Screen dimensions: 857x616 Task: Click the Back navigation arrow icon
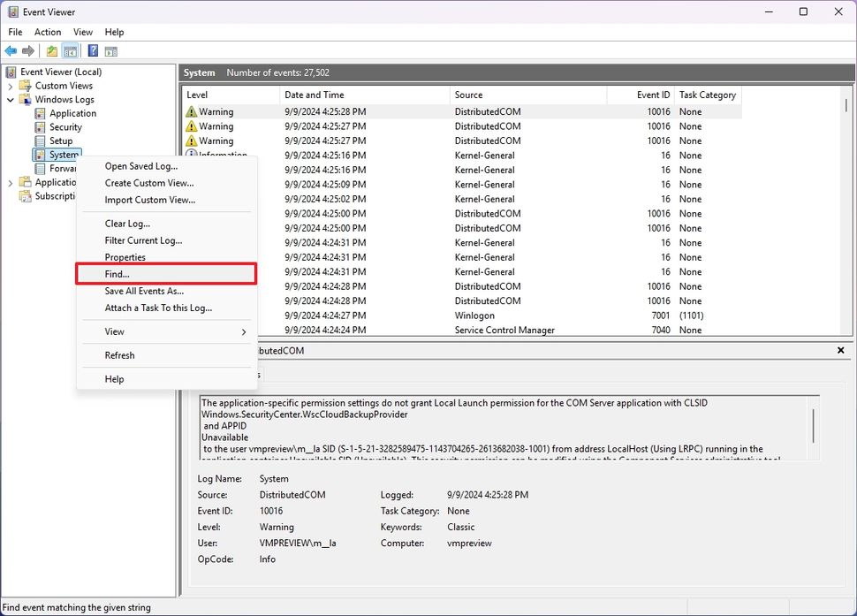(x=11, y=50)
